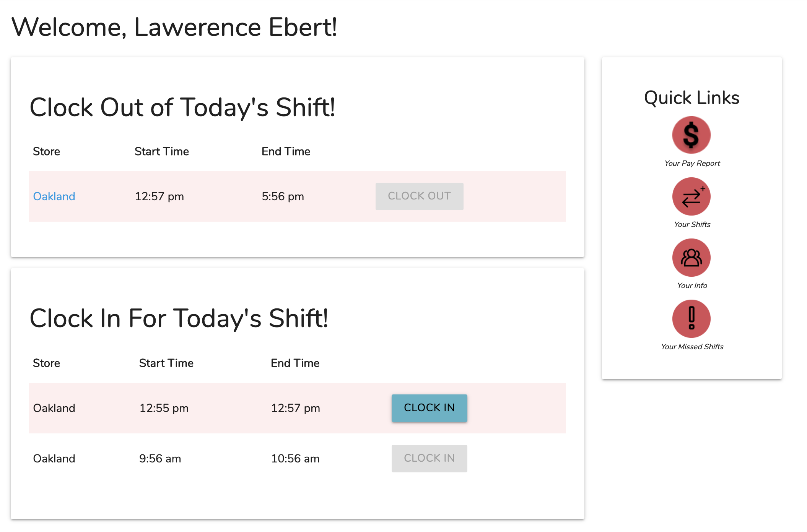807x532 pixels.
Task: Open the exclamation Missed Shifts icon
Action: click(691, 319)
